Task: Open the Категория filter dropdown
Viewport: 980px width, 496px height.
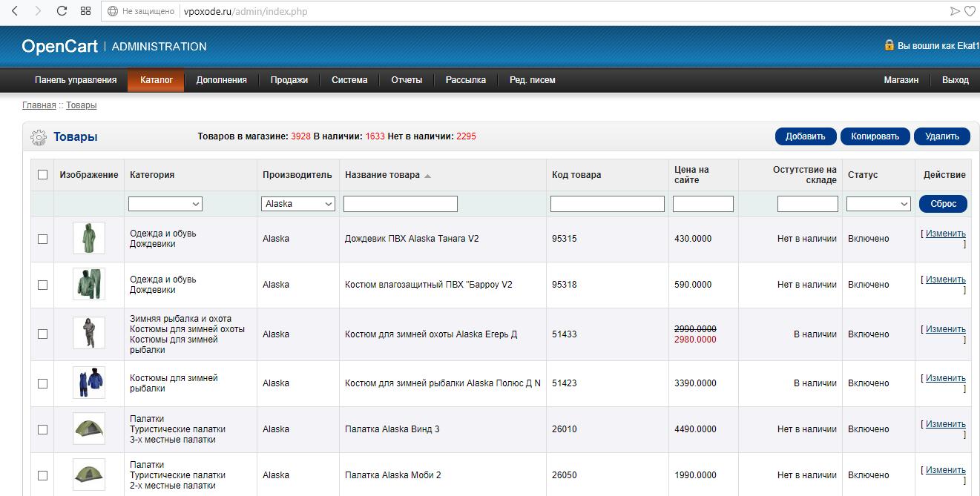Action: (165, 204)
